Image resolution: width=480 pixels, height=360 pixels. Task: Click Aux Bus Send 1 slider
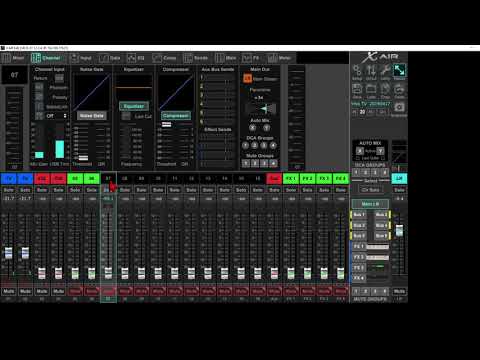click(218, 78)
